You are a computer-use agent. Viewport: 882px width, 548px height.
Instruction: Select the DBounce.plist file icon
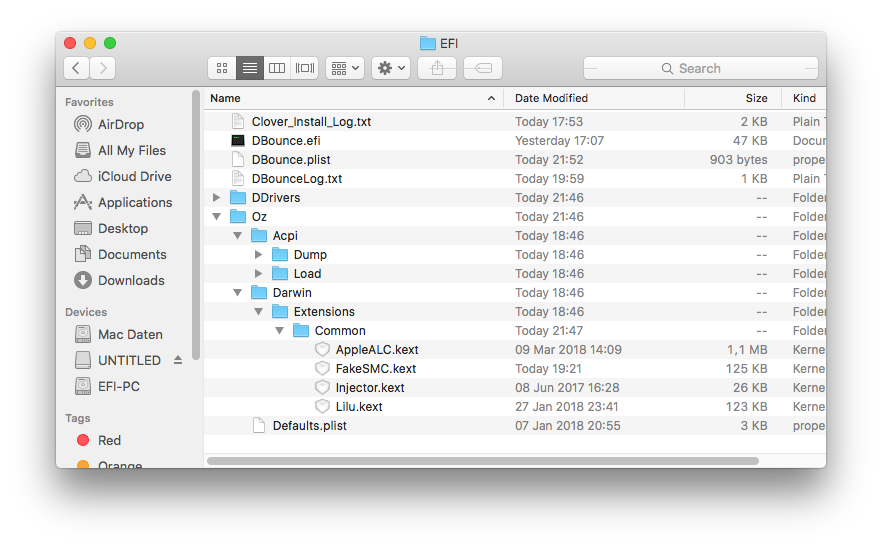coord(238,160)
